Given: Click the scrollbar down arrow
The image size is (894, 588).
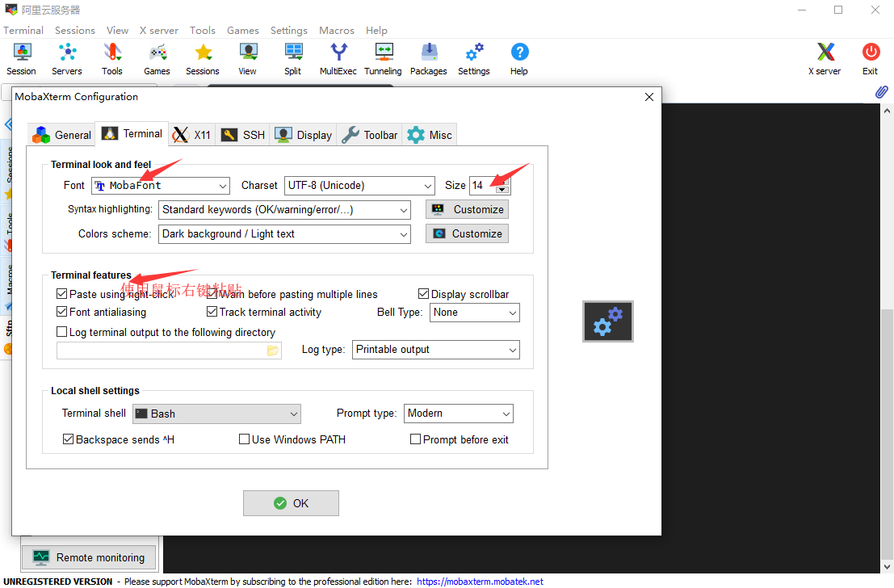Looking at the screenshot, I should 887,567.
